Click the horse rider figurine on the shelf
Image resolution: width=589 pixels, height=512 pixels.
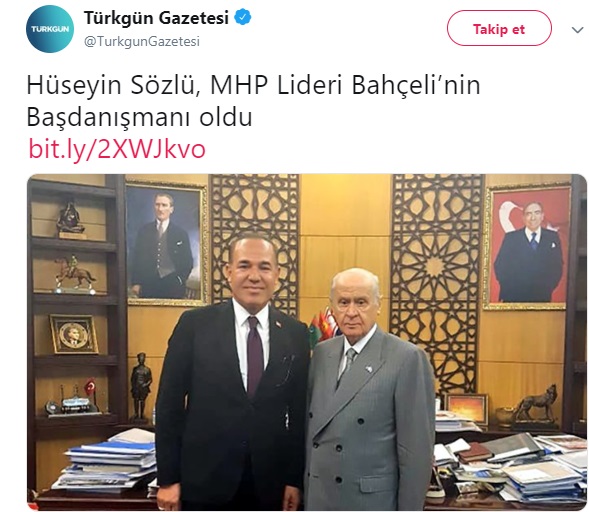74,275
